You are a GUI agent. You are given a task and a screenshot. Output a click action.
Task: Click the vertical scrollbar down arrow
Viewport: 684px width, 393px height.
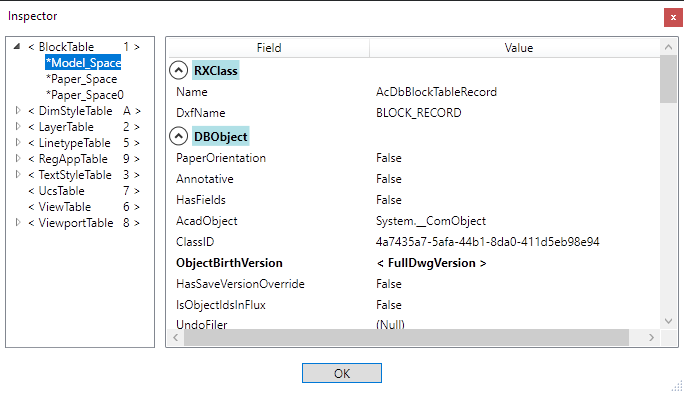(668, 321)
